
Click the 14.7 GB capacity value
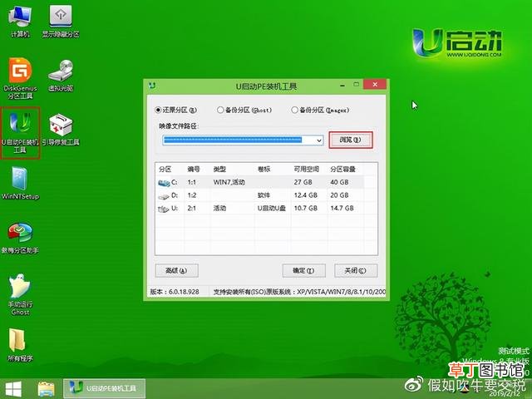tap(342, 208)
